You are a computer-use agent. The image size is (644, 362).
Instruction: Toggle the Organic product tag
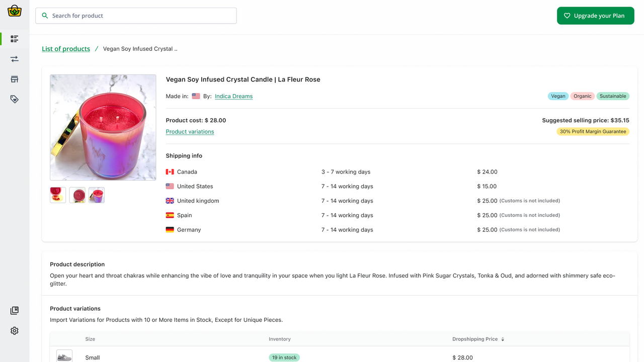click(582, 96)
